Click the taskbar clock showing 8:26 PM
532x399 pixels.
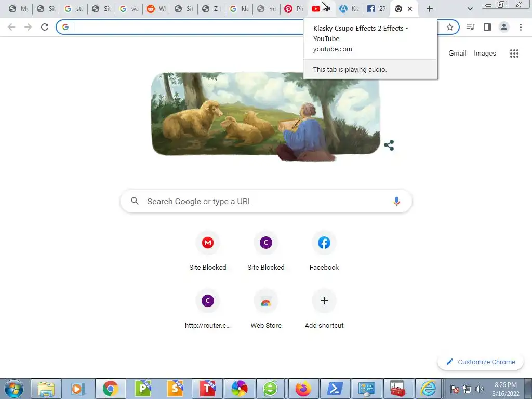tap(506, 389)
